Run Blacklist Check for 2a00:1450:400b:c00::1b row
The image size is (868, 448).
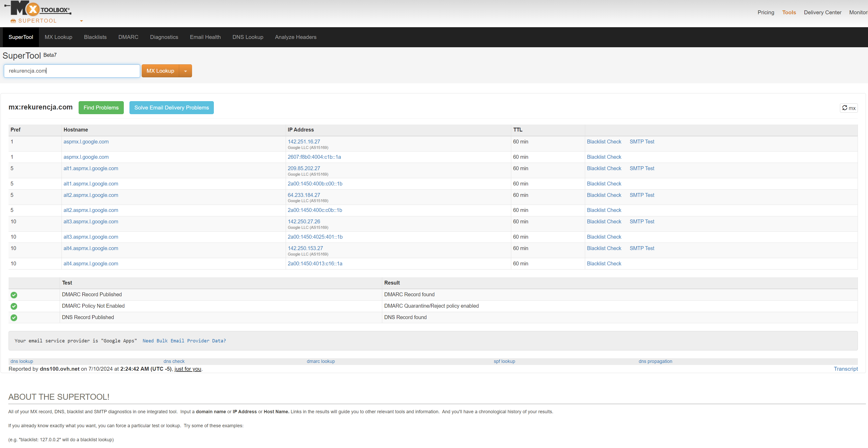point(604,184)
